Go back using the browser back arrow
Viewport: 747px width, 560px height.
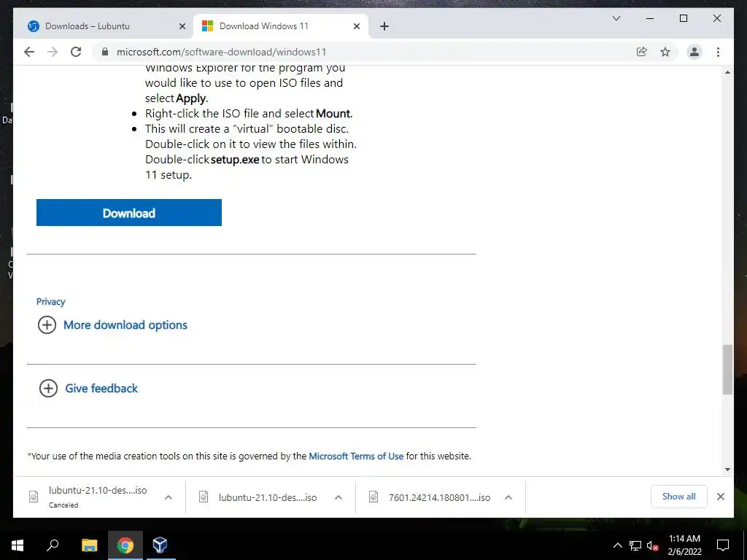pos(29,52)
